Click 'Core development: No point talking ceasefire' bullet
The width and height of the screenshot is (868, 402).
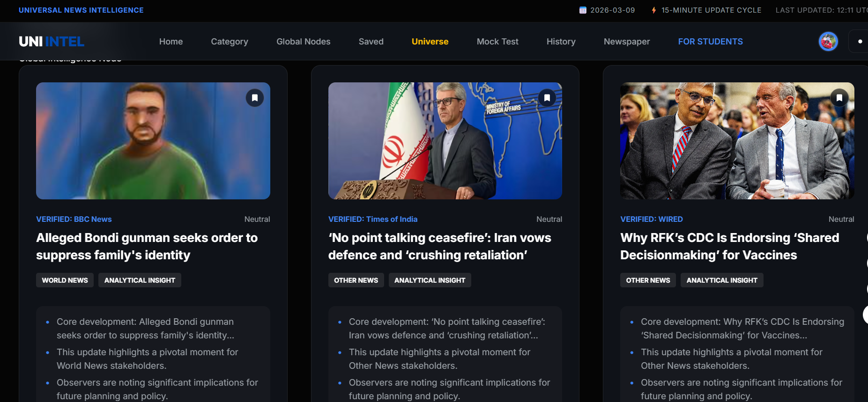click(447, 329)
